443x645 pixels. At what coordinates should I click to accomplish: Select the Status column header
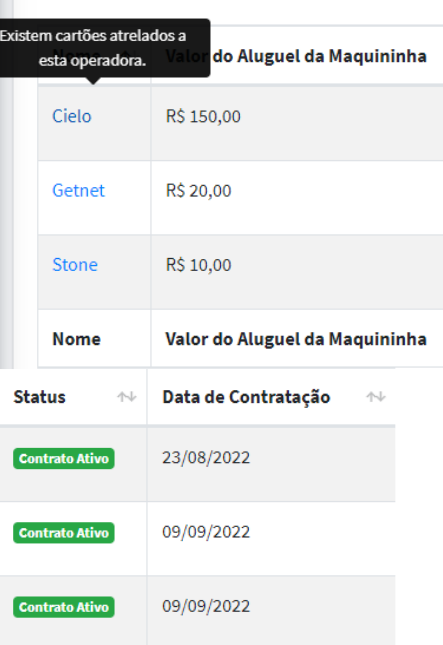(39, 397)
